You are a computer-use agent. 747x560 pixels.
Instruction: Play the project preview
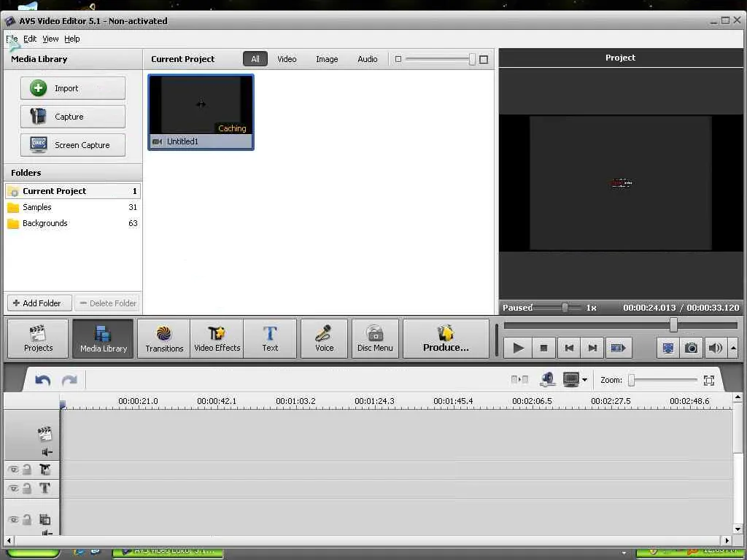(x=518, y=348)
